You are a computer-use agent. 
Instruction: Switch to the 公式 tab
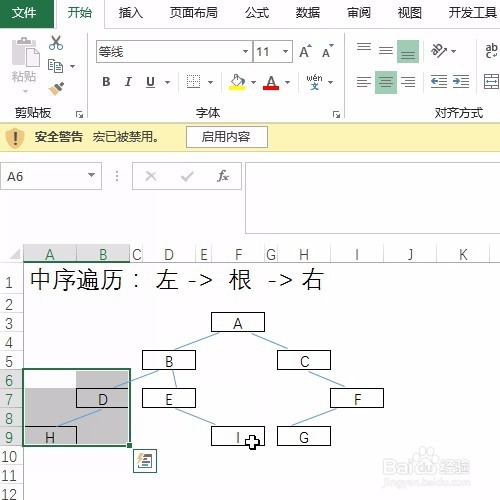pos(257,13)
